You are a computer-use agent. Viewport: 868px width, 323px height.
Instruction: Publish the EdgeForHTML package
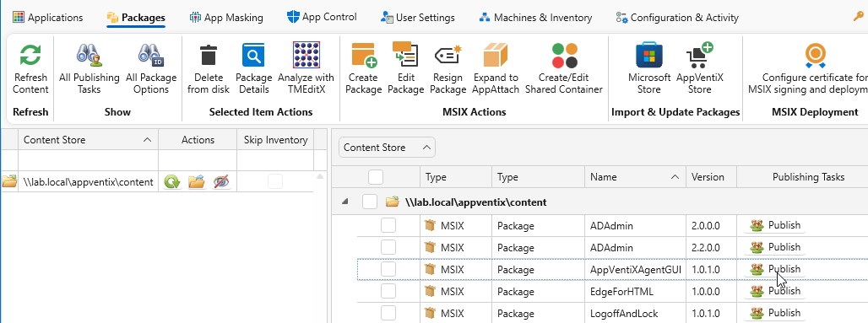click(x=775, y=291)
